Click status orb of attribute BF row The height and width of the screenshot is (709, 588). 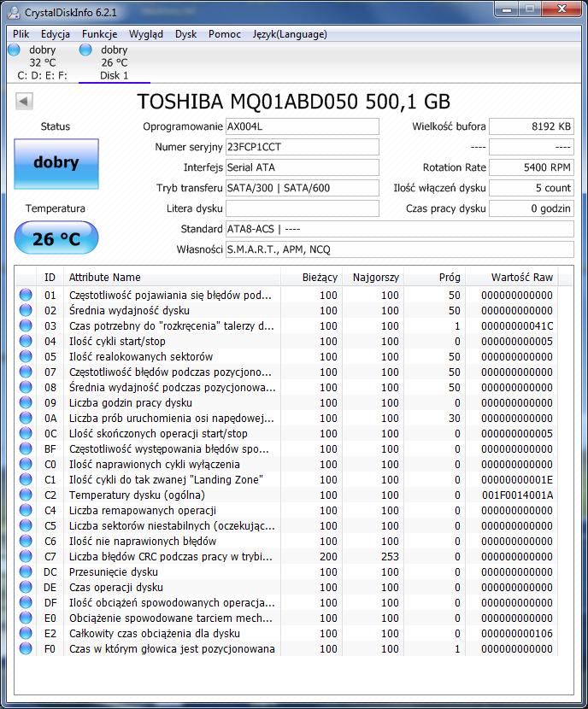coord(26,448)
